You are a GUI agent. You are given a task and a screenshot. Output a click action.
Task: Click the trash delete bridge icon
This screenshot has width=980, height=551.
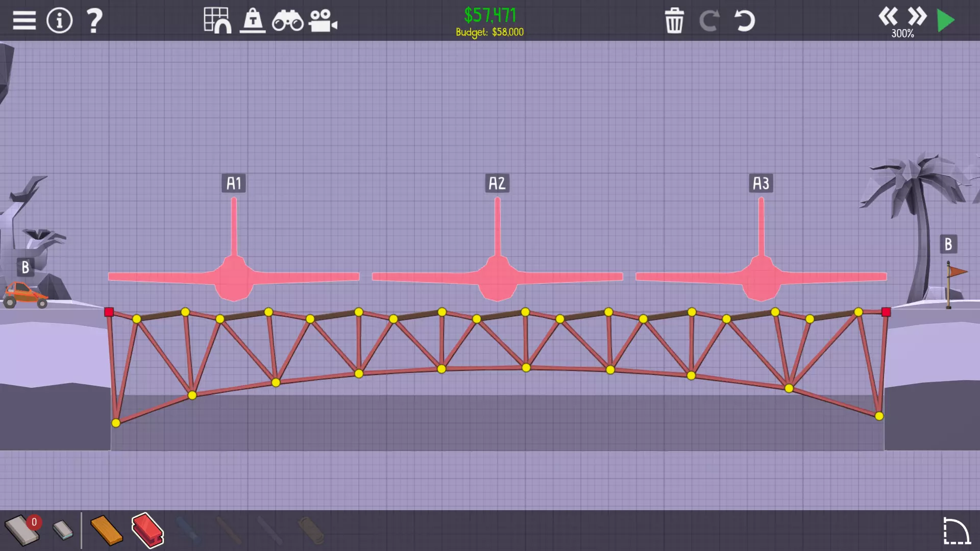[x=674, y=21]
